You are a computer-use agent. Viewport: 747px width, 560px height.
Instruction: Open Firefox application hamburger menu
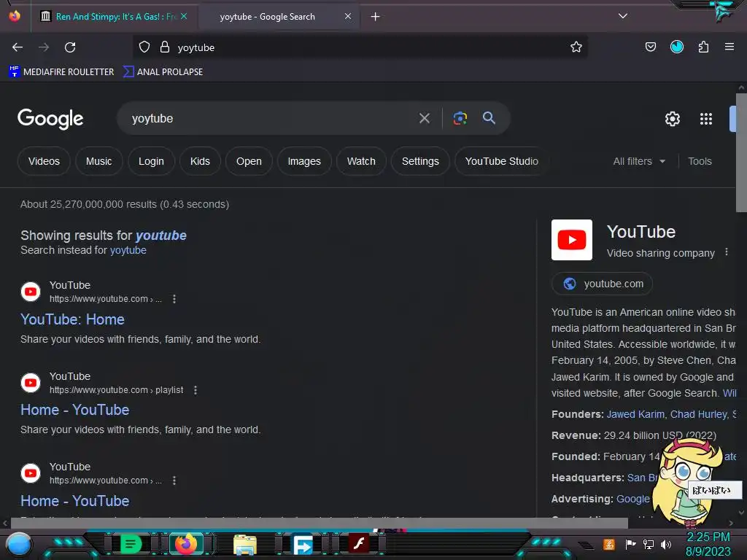click(729, 47)
